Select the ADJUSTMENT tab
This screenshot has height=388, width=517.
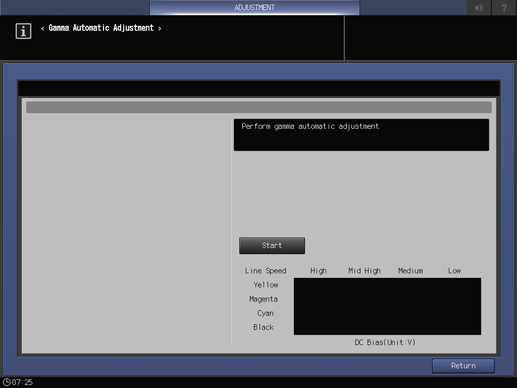coord(254,7)
